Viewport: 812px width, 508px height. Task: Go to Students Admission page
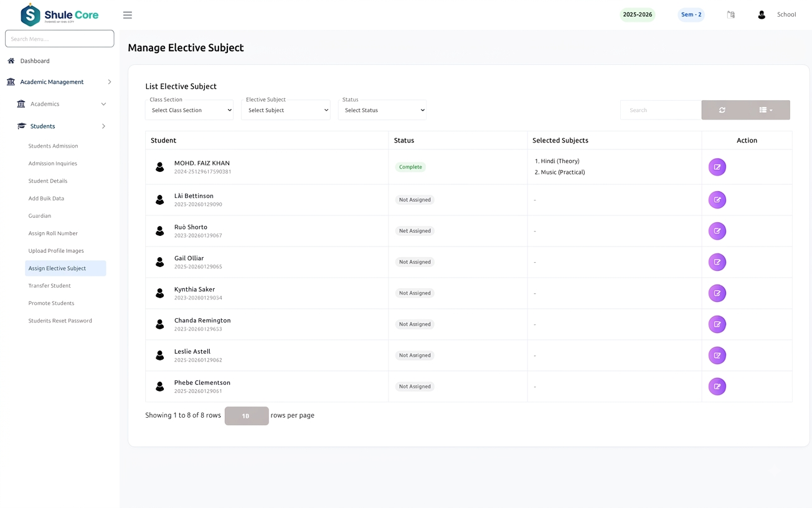tap(54, 146)
